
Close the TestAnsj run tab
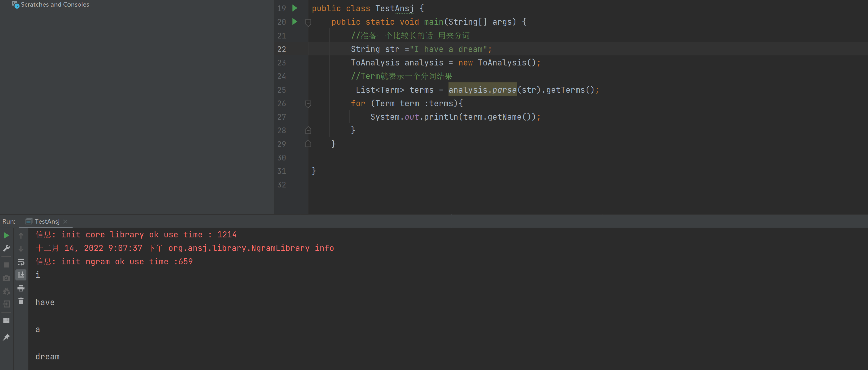coord(65,221)
